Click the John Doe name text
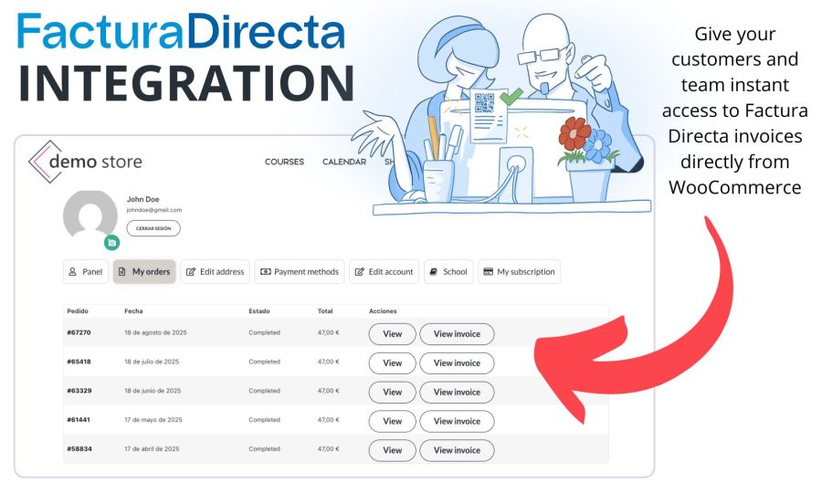The width and height of the screenshot is (822, 504). point(142,199)
